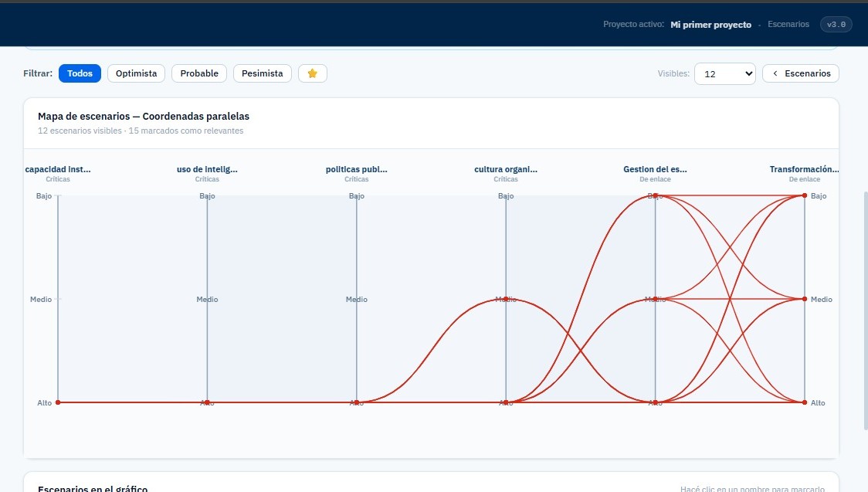The height and width of the screenshot is (492, 868).
Task: Filter by starred scenarios with star icon
Action: (x=312, y=73)
